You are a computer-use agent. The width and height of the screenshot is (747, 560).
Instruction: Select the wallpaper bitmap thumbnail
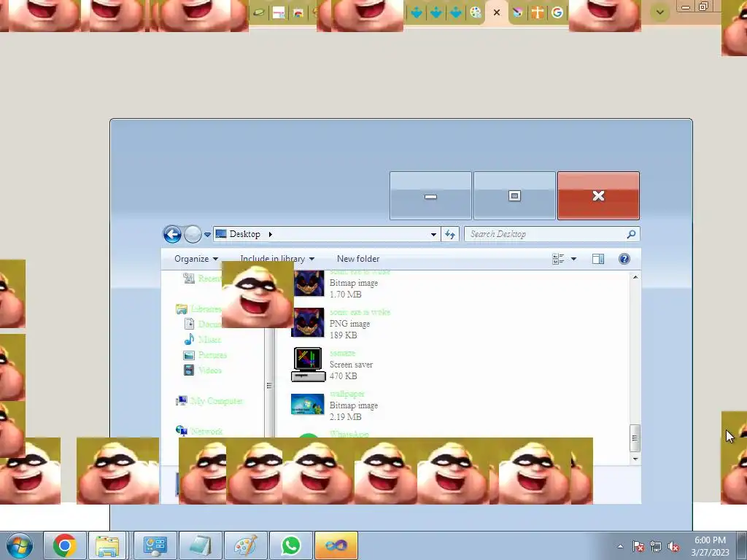point(308,404)
